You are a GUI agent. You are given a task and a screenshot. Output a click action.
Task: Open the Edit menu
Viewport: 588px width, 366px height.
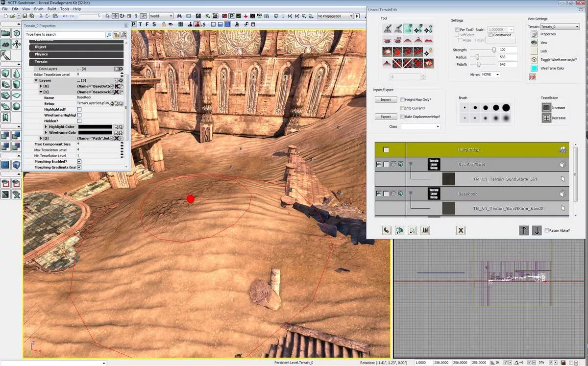15,9
